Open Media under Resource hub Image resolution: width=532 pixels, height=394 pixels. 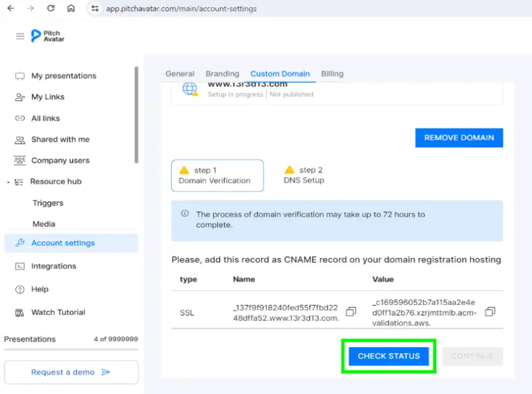click(44, 224)
